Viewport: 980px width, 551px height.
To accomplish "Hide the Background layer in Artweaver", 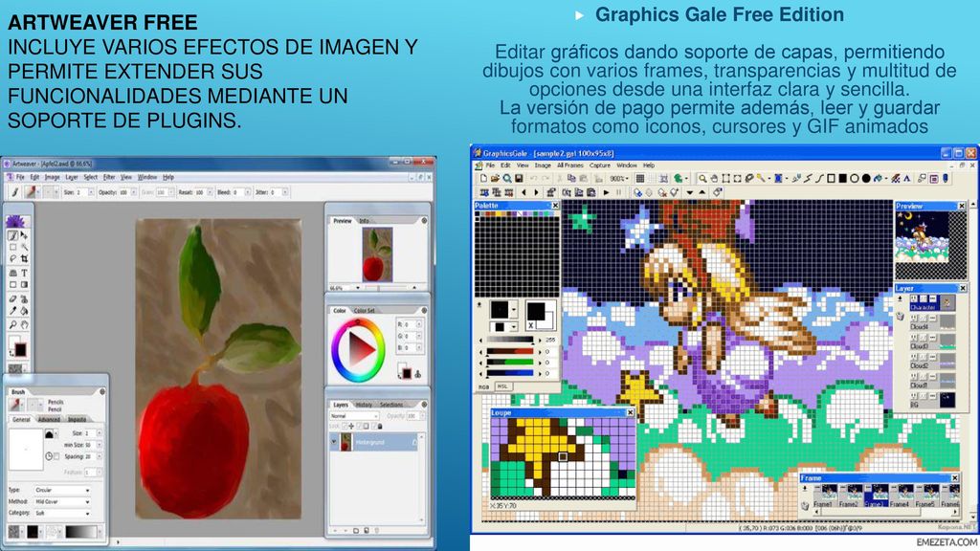I will pyautogui.click(x=334, y=442).
